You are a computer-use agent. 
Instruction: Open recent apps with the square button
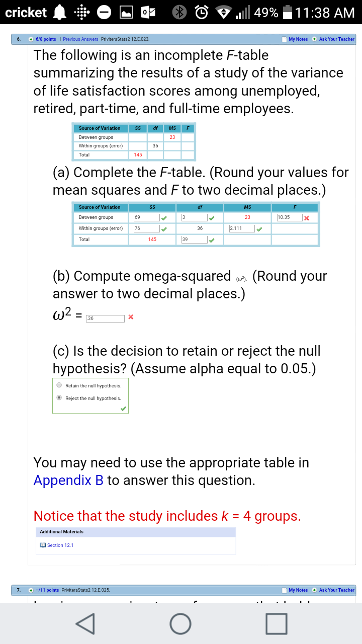[276, 624]
